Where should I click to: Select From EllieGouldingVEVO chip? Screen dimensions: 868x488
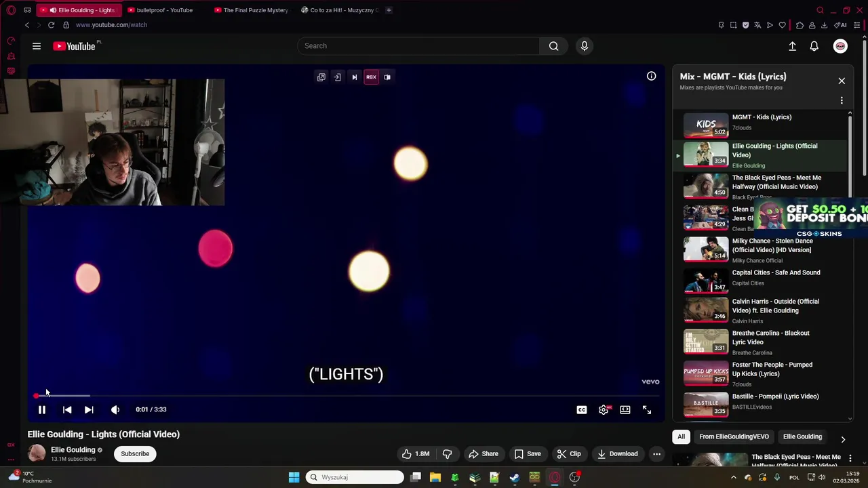tap(734, 436)
